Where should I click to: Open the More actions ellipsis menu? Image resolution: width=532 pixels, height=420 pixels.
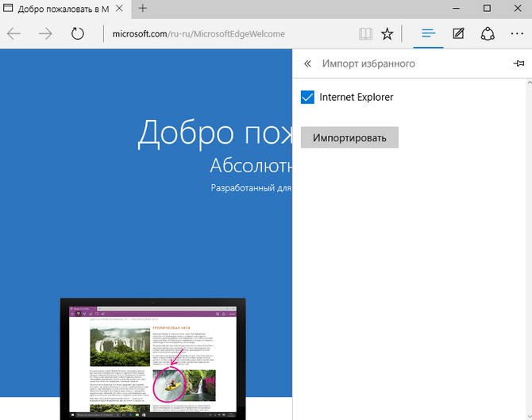(x=516, y=34)
